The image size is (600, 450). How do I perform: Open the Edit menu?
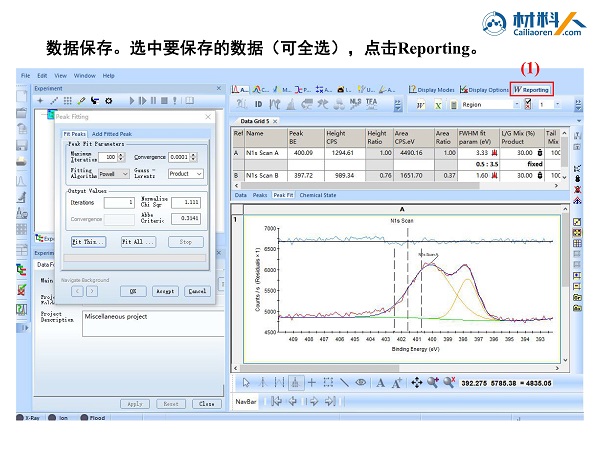click(x=42, y=75)
